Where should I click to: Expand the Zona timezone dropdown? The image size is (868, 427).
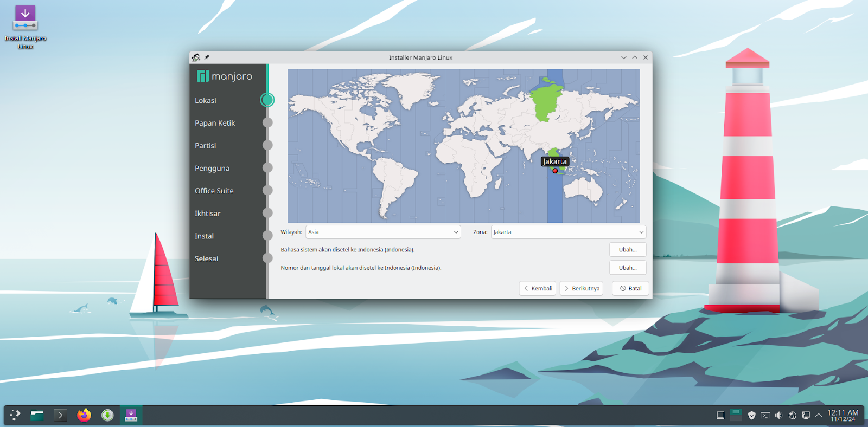(568, 232)
